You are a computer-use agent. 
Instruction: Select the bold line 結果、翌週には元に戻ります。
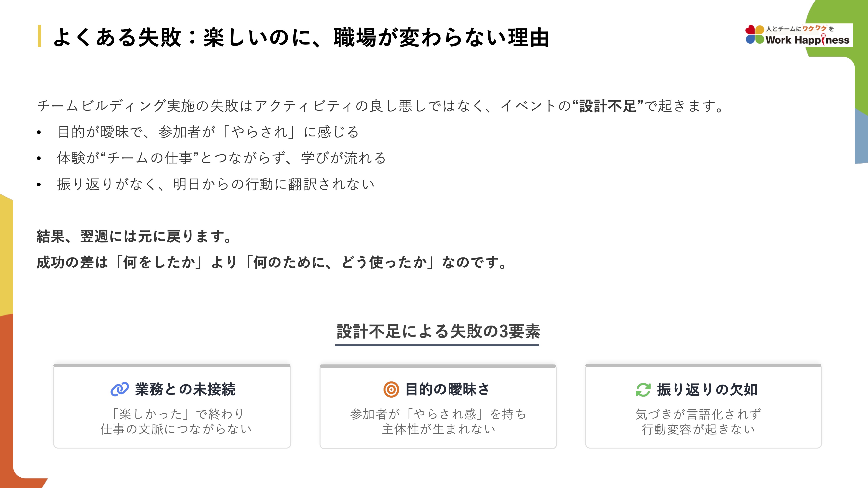coord(134,236)
